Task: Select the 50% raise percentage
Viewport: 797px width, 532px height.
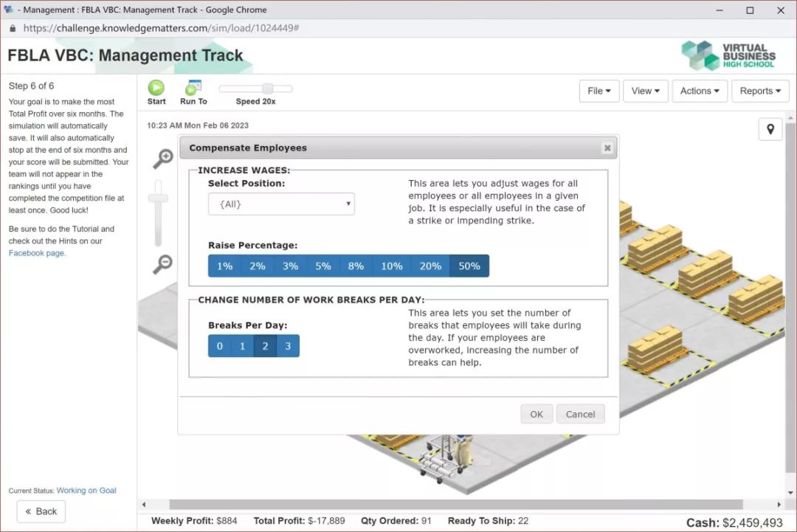Action: 469,266
